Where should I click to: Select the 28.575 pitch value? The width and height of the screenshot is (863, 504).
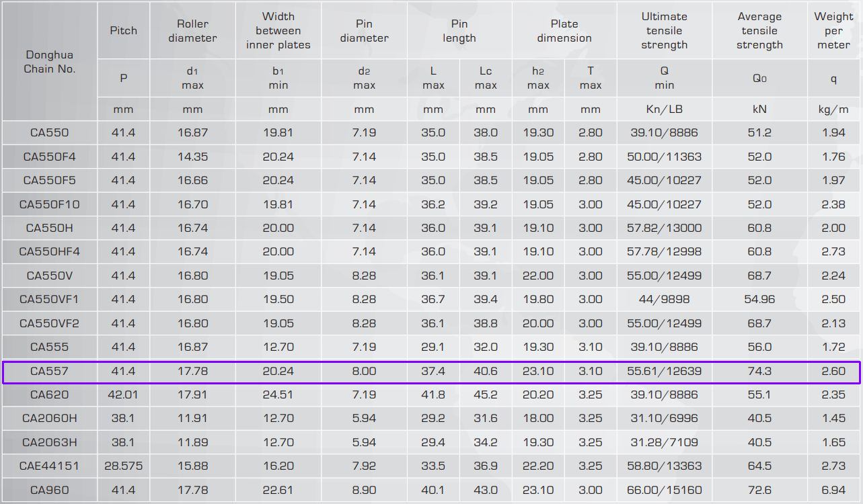coord(123,466)
